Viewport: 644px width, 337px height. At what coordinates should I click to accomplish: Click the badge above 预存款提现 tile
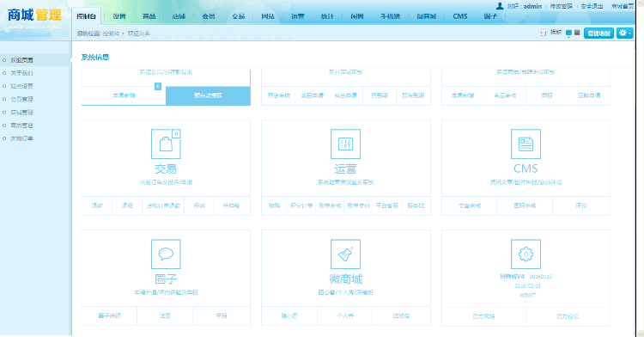[x=158, y=86]
